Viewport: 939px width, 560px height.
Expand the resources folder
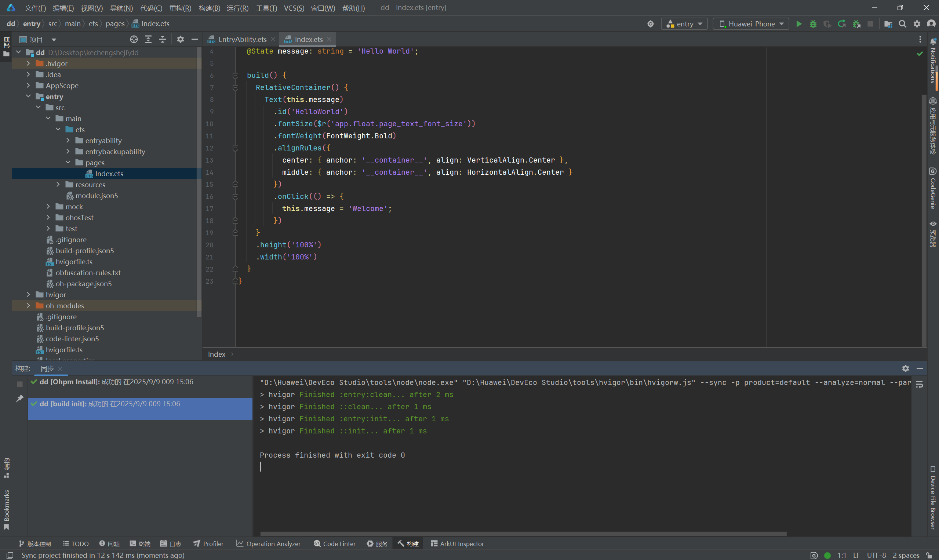click(58, 185)
